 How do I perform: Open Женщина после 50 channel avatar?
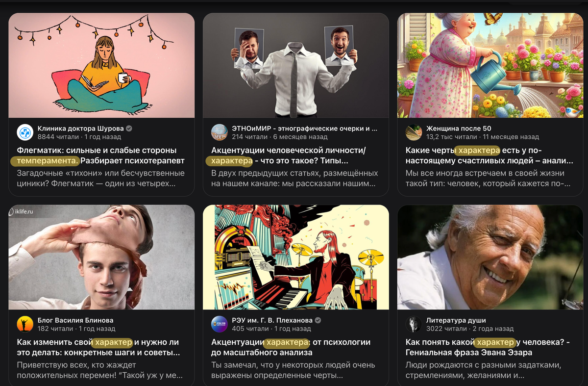pyautogui.click(x=414, y=132)
